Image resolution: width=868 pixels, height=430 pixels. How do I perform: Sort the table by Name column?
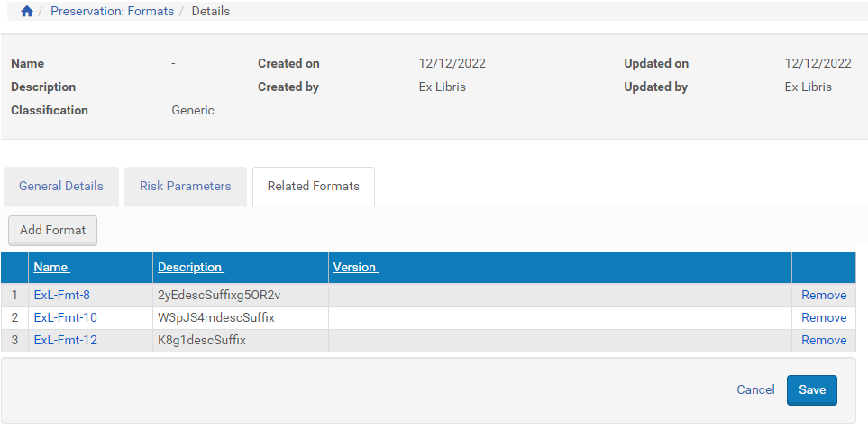(x=51, y=267)
